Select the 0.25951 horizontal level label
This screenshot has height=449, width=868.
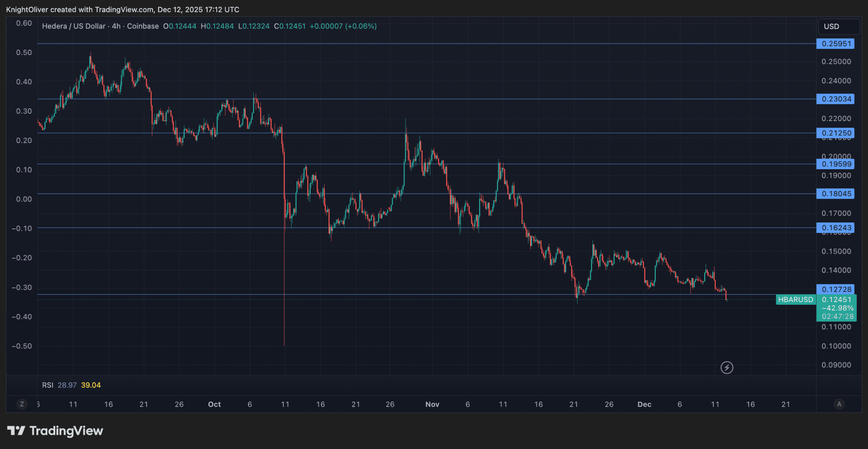click(x=835, y=44)
